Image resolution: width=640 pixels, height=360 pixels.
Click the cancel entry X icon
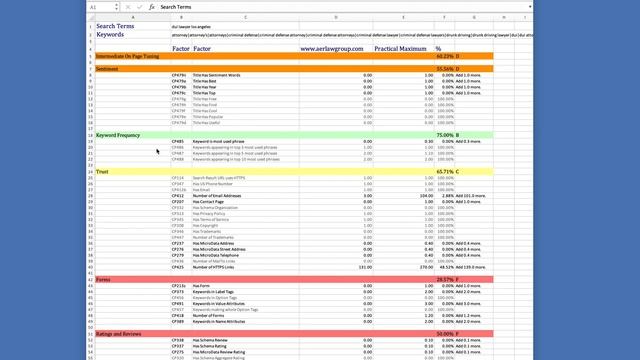coord(128,7)
